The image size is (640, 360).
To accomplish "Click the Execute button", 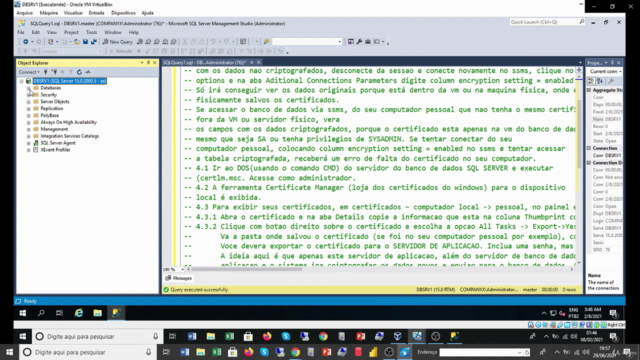I will point(120,51).
